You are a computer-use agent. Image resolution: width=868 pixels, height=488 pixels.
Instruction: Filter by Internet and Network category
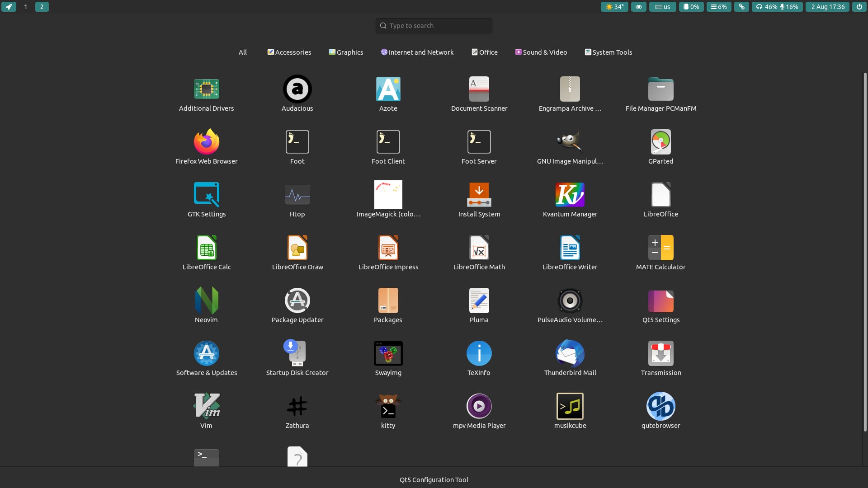tap(417, 52)
